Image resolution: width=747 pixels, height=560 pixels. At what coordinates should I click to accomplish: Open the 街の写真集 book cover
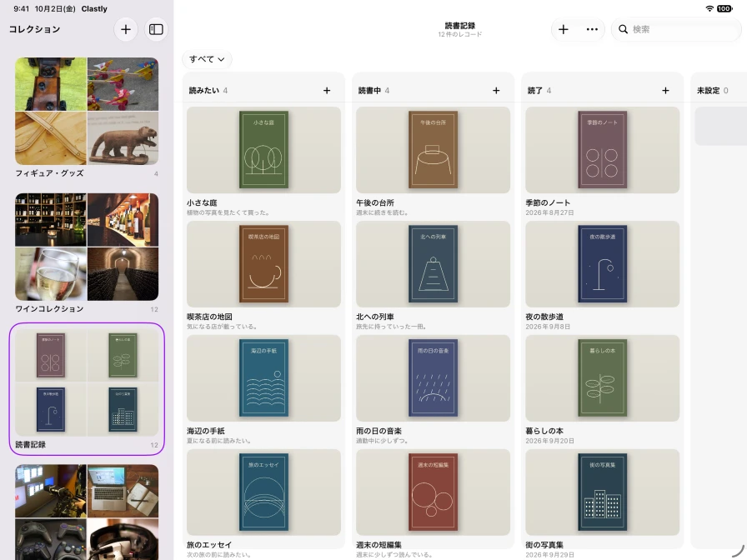point(602,492)
